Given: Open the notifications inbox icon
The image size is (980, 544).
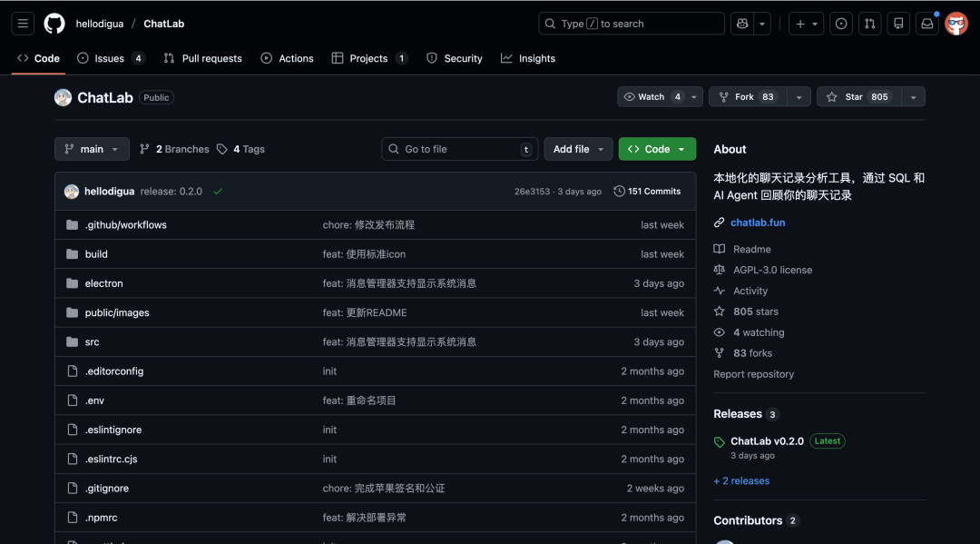Looking at the screenshot, I should pos(926,23).
